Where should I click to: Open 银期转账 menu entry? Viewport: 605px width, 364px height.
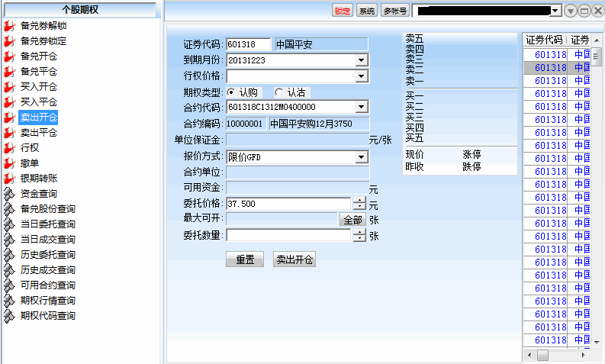pyautogui.click(x=39, y=179)
